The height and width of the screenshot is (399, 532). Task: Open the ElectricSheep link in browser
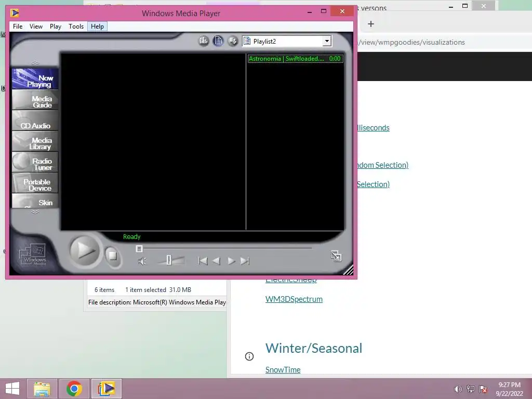tap(291, 281)
